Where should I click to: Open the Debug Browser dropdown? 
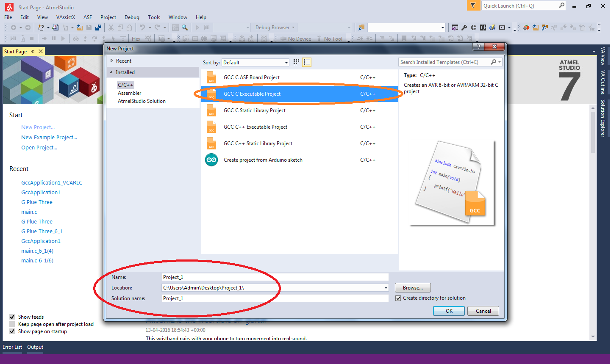[275, 28]
